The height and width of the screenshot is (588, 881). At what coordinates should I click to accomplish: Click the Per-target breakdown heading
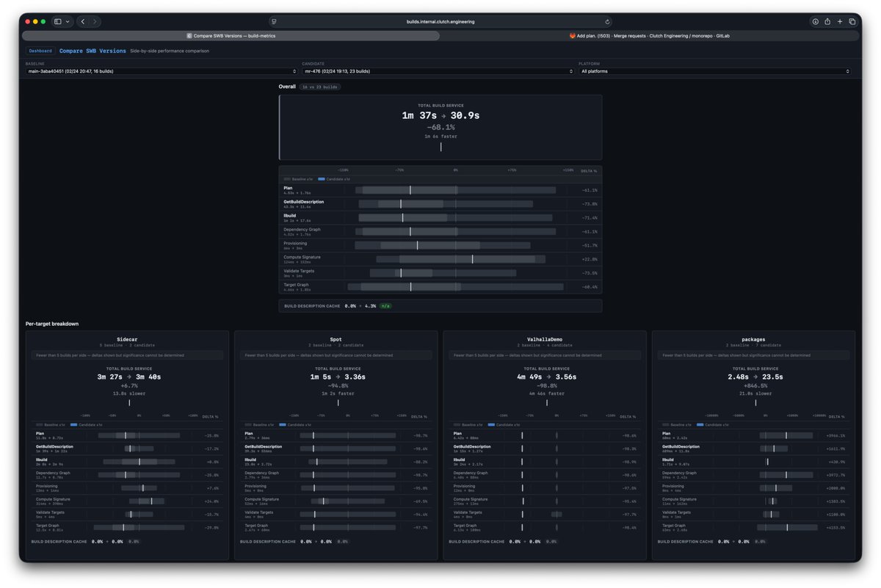[x=52, y=324]
